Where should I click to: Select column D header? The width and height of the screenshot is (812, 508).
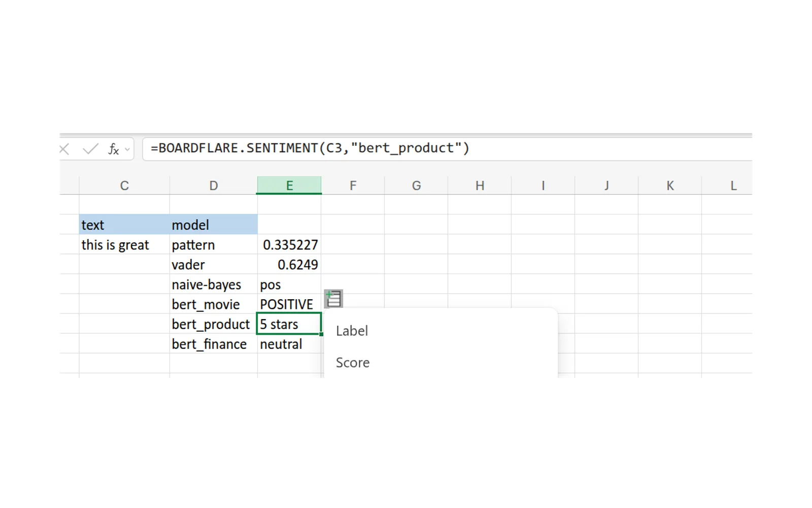point(214,185)
